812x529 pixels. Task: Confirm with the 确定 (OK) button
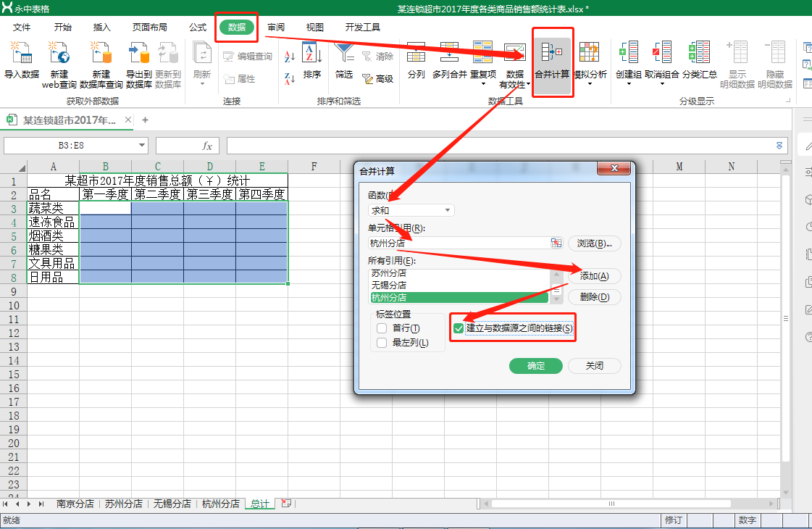point(535,366)
